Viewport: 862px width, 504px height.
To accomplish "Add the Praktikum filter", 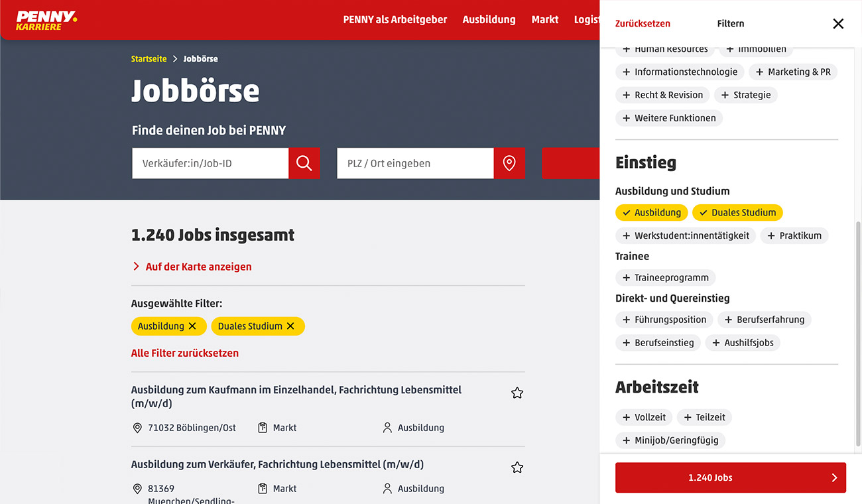I will tap(794, 235).
